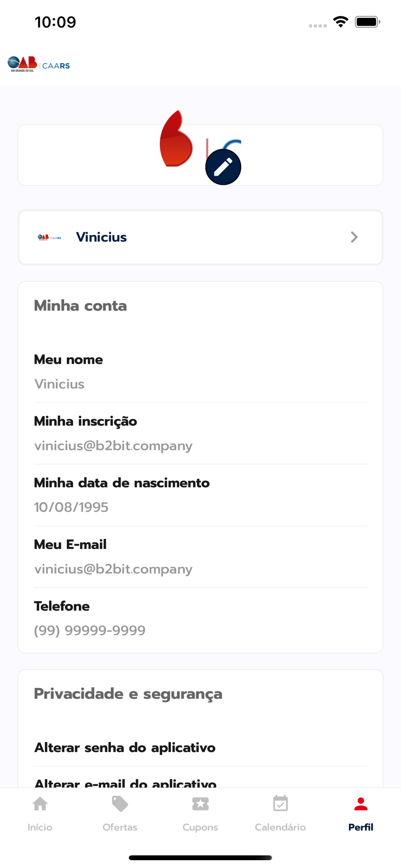Tap the small OAB logo beside Vinicius
Screen dimensions: 401x868
49,237
